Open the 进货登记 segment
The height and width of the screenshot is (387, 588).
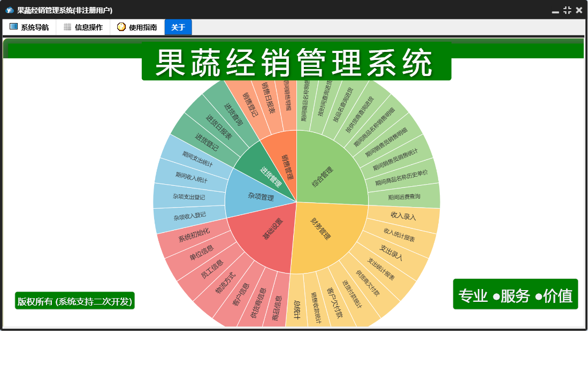point(205,142)
